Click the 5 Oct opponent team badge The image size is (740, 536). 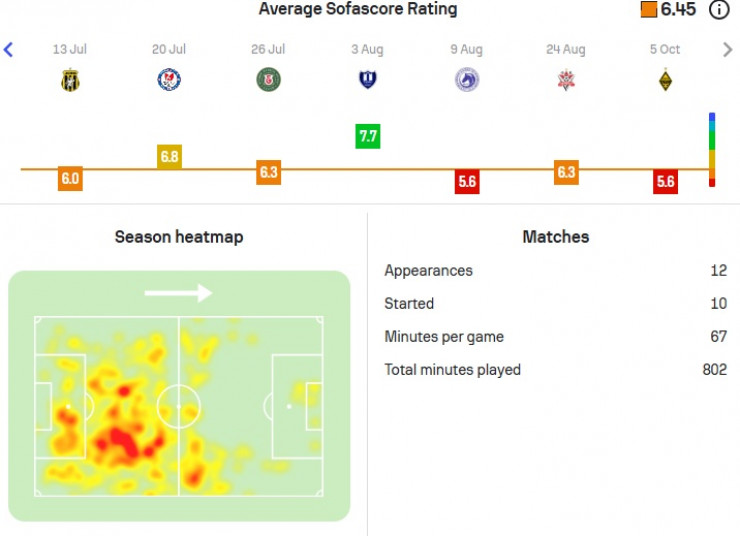[x=665, y=80]
